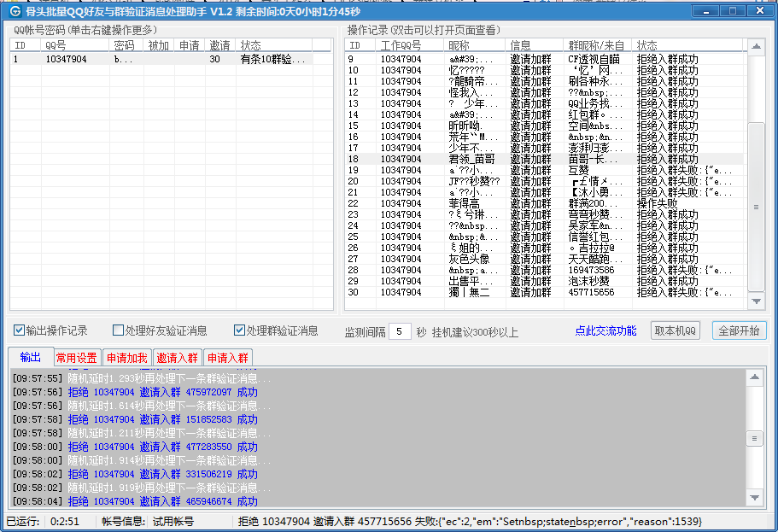
Task: Open the 申请加我 tab
Action: pos(127,358)
